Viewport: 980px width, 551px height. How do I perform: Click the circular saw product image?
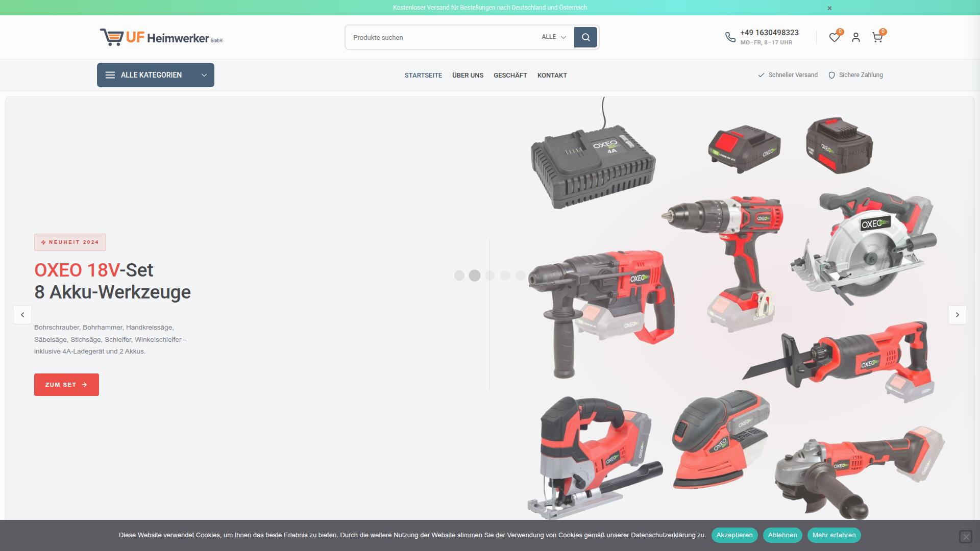(x=864, y=246)
